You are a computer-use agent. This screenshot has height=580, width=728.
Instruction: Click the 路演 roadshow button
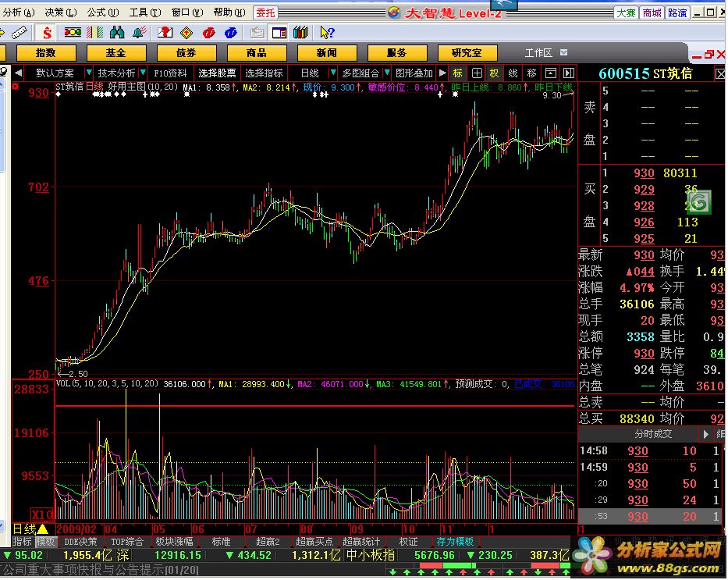(677, 13)
